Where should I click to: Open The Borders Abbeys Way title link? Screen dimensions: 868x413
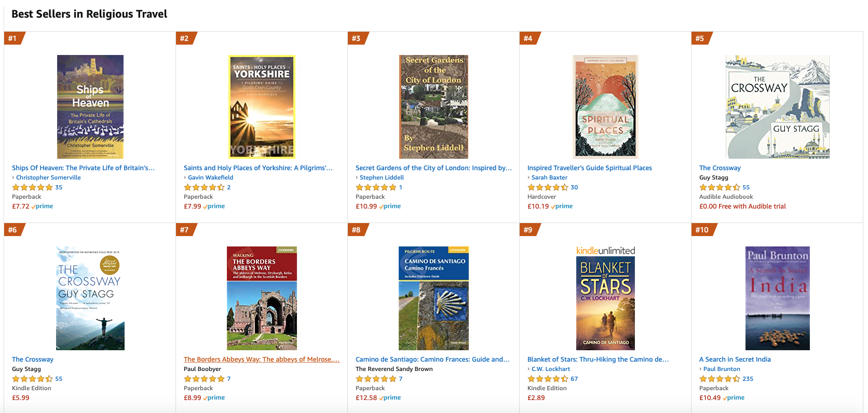click(262, 359)
